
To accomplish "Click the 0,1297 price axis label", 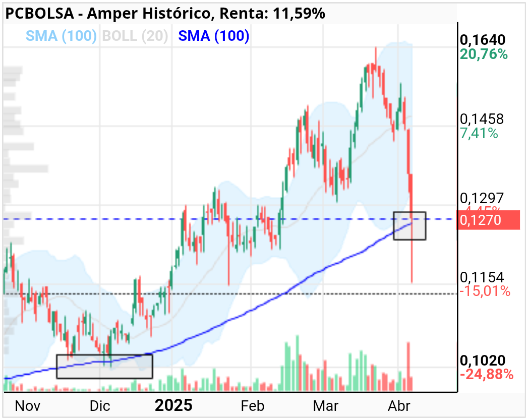I will point(482,198).
